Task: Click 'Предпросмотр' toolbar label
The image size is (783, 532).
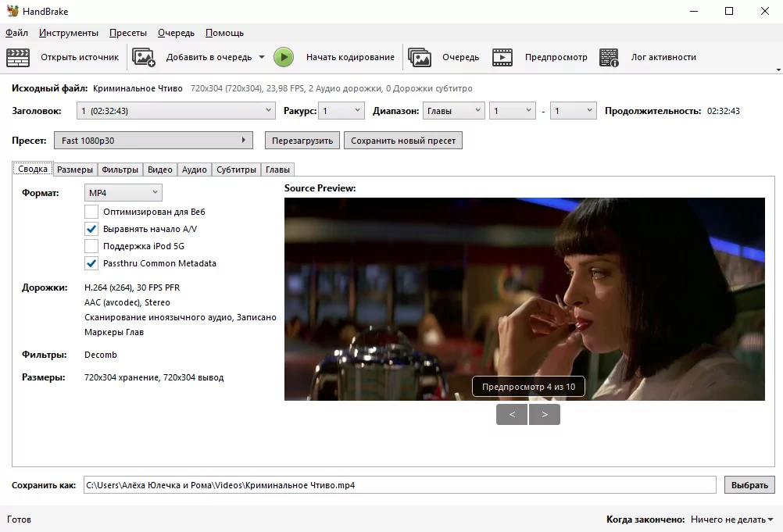Action: [x=556, y=57]
